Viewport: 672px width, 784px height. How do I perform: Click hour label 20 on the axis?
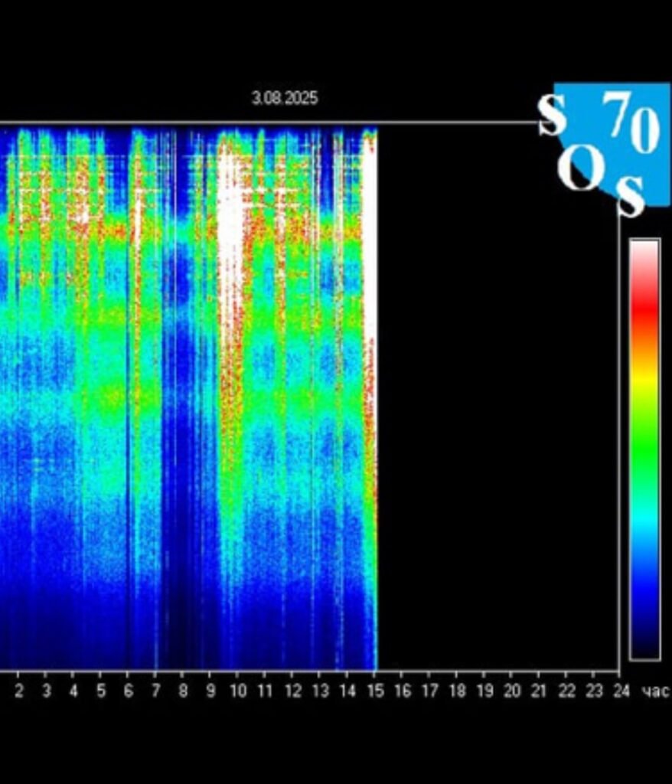click(x=512, y=691)
